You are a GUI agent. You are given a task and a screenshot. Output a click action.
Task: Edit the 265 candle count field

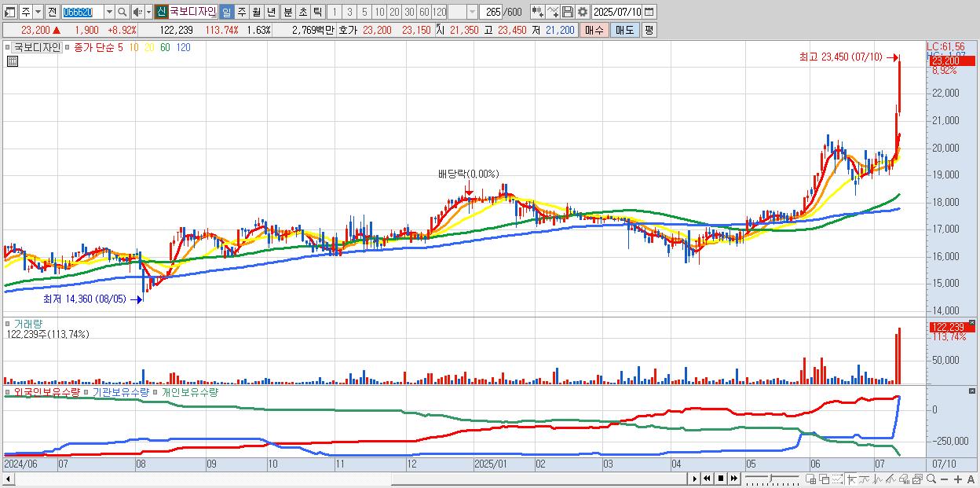(492, 12)
